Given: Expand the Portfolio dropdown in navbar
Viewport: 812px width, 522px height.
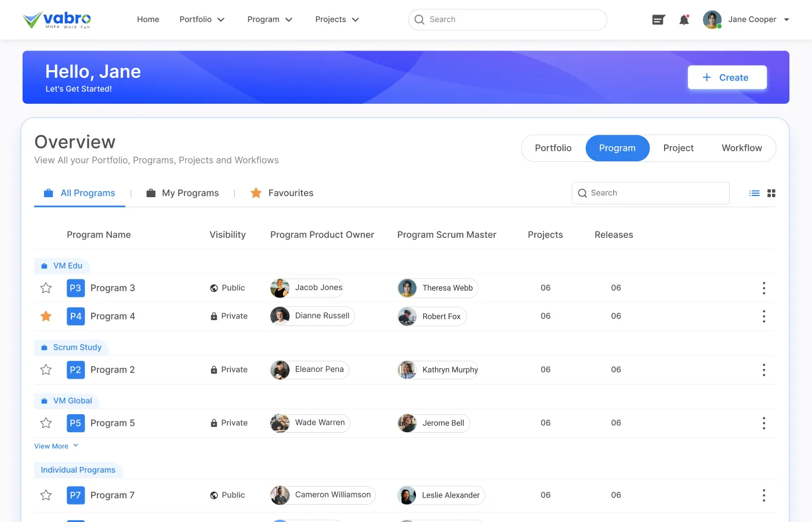Looking at the screenshot, I should 202,20.
